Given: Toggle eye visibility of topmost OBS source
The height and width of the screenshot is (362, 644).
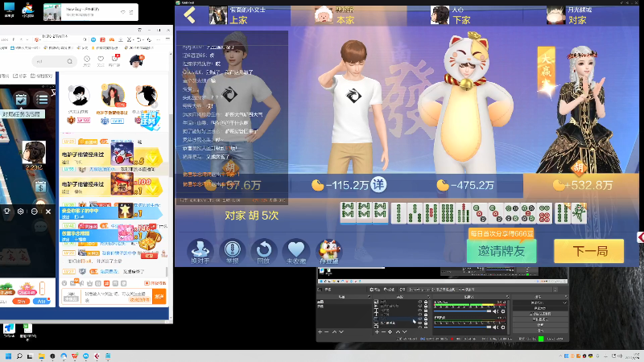Looking at the screenshot, I should (419, 302).
